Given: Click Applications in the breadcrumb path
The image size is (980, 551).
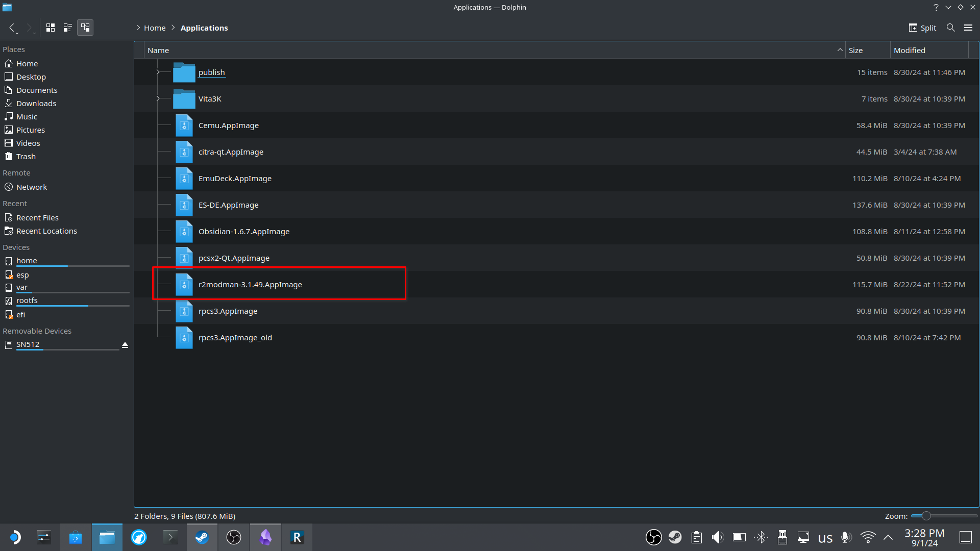Looking at the screenshot, I should point(204,28).
